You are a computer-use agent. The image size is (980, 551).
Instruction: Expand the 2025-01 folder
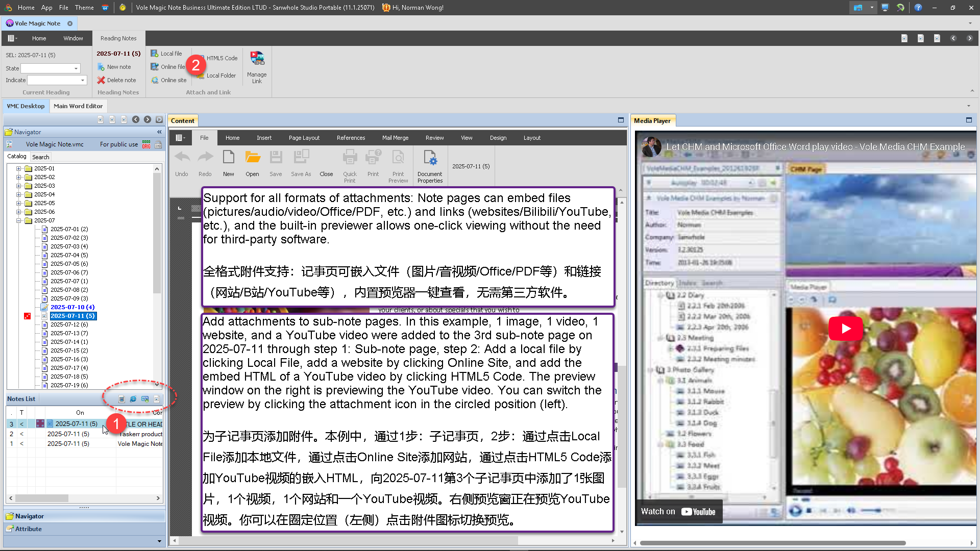(x=19, y=168)
